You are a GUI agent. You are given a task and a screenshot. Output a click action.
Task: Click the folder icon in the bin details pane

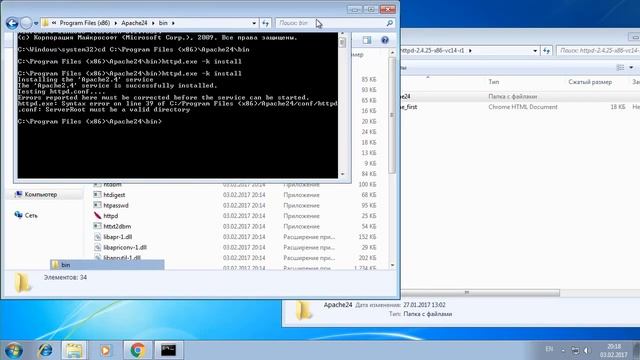[22, 283]
